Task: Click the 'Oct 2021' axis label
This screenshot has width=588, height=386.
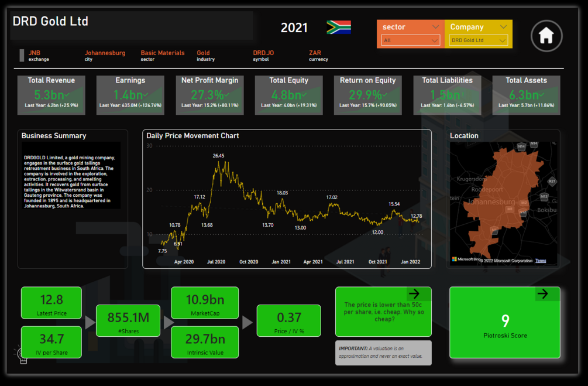Action: 377,262
